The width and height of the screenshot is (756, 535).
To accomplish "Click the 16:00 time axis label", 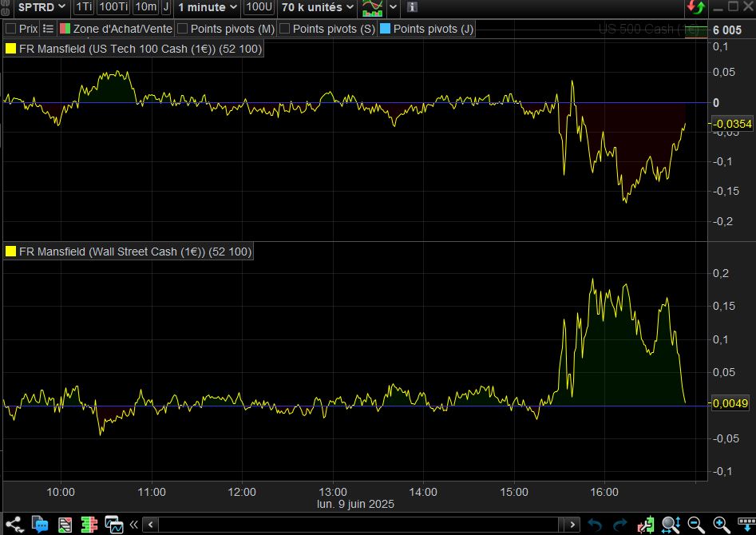I will (x=604, y=492).
